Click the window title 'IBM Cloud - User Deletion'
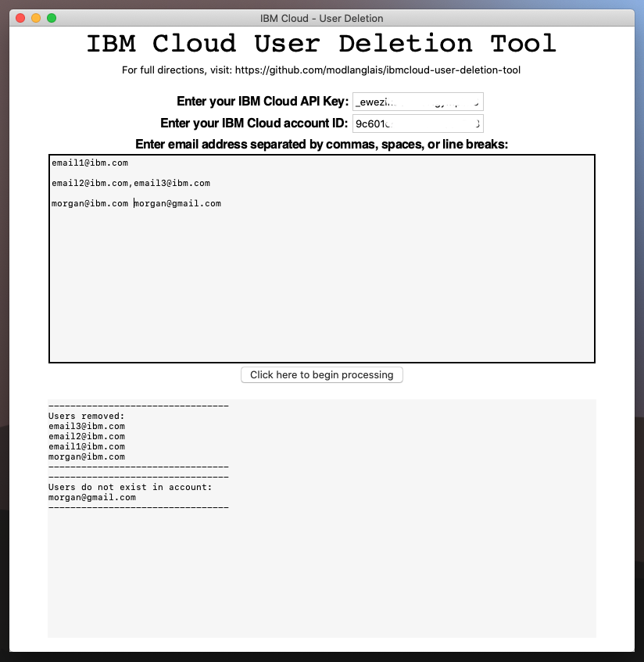This screenshot has width=644, height=662. point(322,19)
